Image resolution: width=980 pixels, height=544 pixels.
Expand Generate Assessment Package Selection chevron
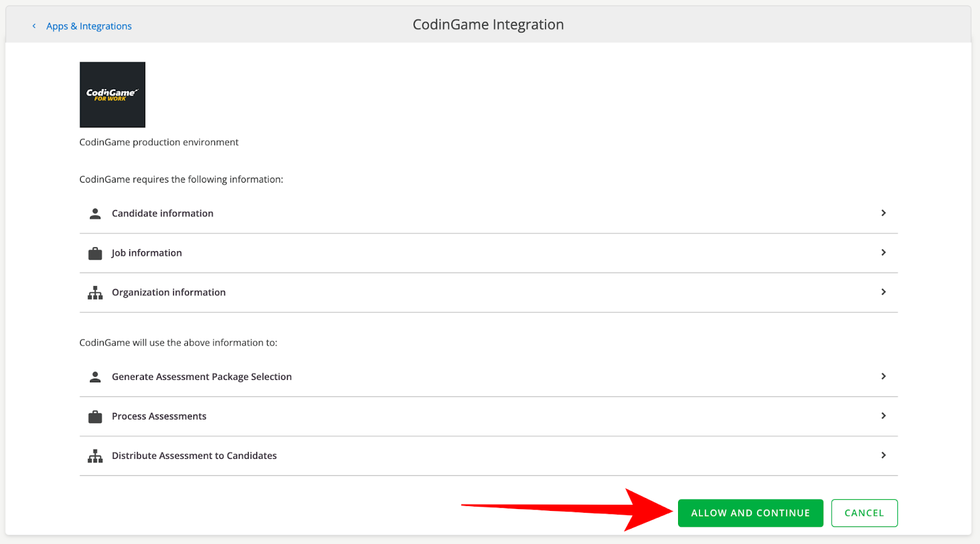tap(883, 376)
